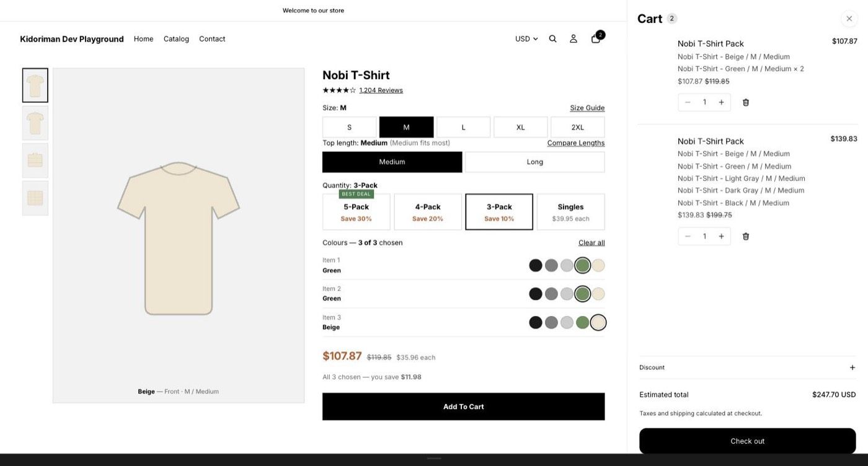This screenshot has width=868, height=466.
Task: Close the cart drawer
Action: [x=849, y=19]
